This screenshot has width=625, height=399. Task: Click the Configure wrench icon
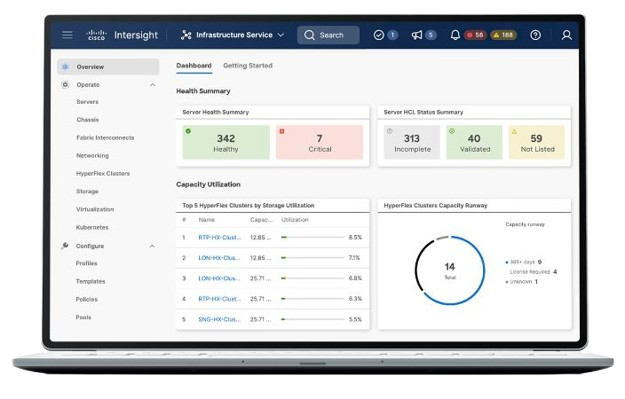(x=65, y=246)
